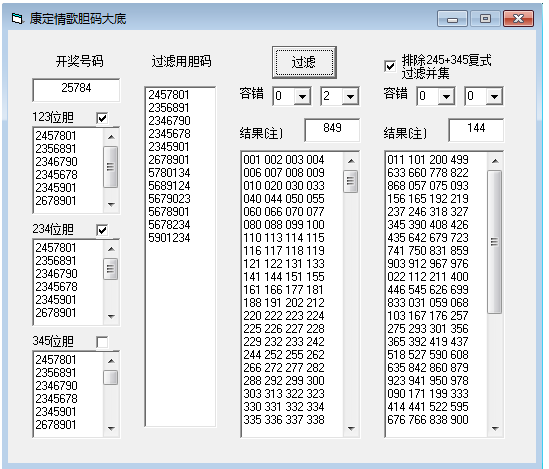
Task: Click down arrow of 345位胆 list scrollbar
Action: click(x=111, y=428)
